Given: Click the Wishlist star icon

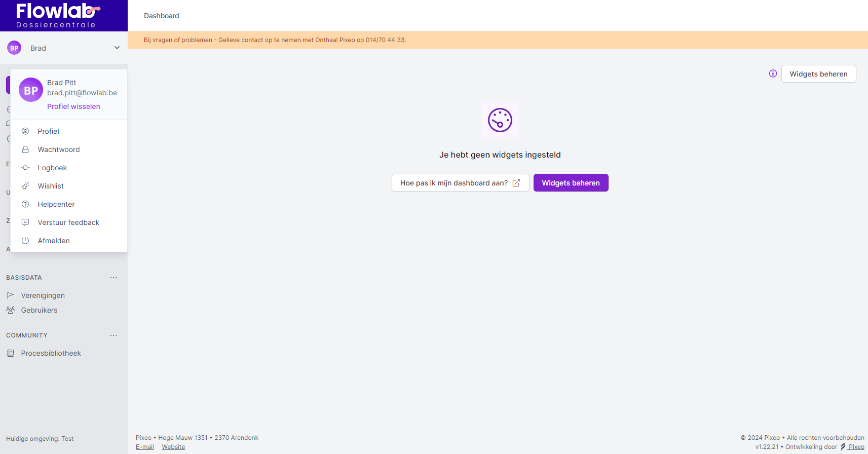Looking at the screenshot, I should [x=25, y=186].
